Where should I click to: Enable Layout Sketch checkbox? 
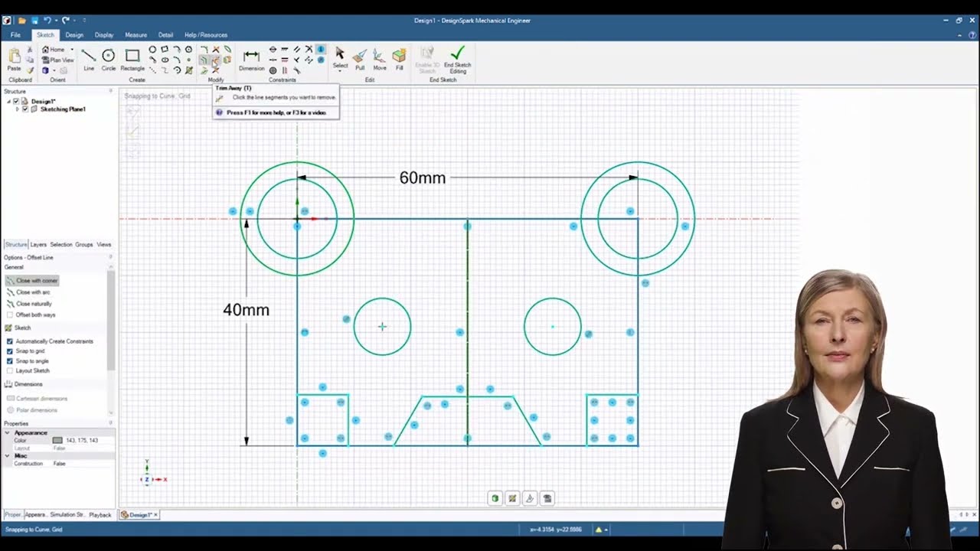click(10, 370)
